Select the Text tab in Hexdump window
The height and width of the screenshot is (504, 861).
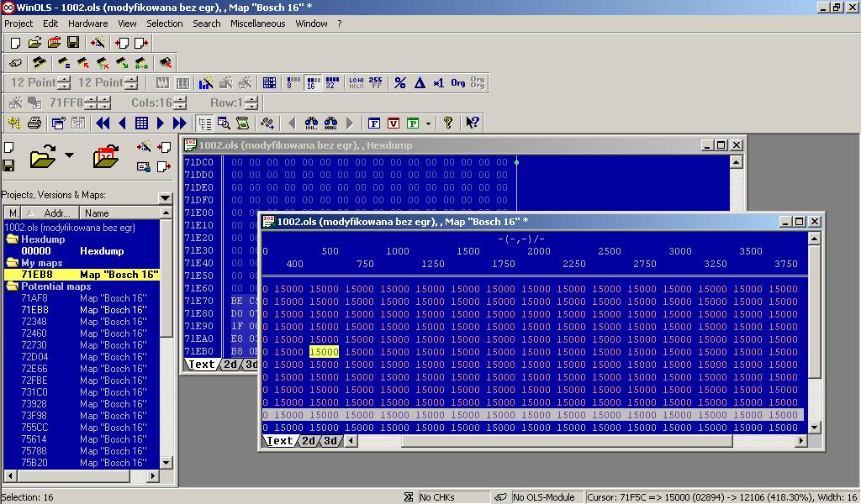click(x=202, y=365)
